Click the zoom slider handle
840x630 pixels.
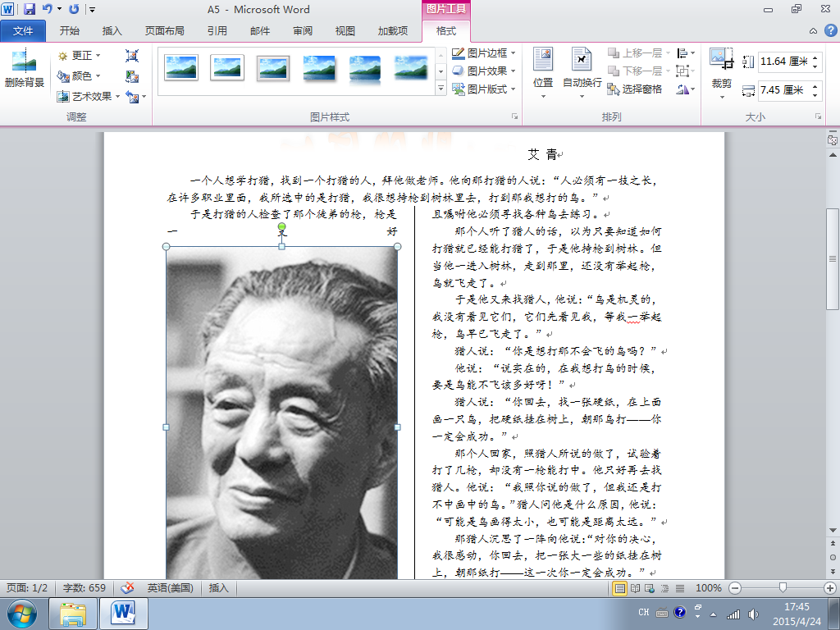(x=783, y=587)
